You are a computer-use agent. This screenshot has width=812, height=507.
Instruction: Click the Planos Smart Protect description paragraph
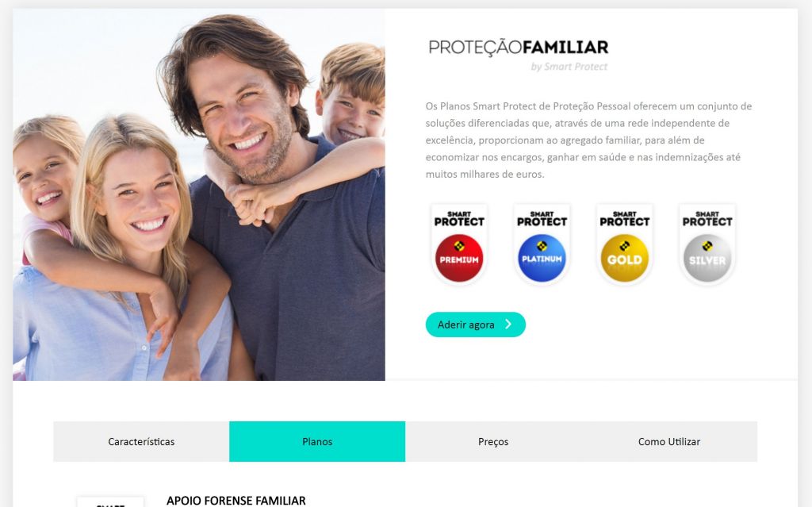click(x=588, y=140)
